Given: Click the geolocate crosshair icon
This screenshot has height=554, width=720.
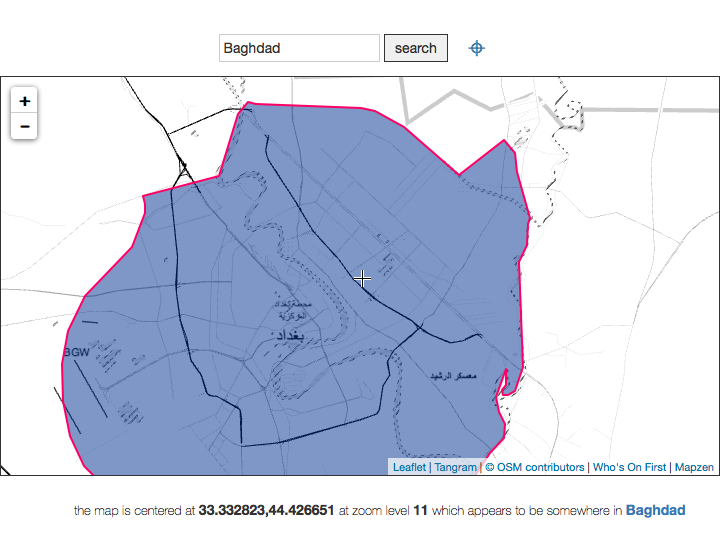Looking at the screenshot, I should pos(477,48).
